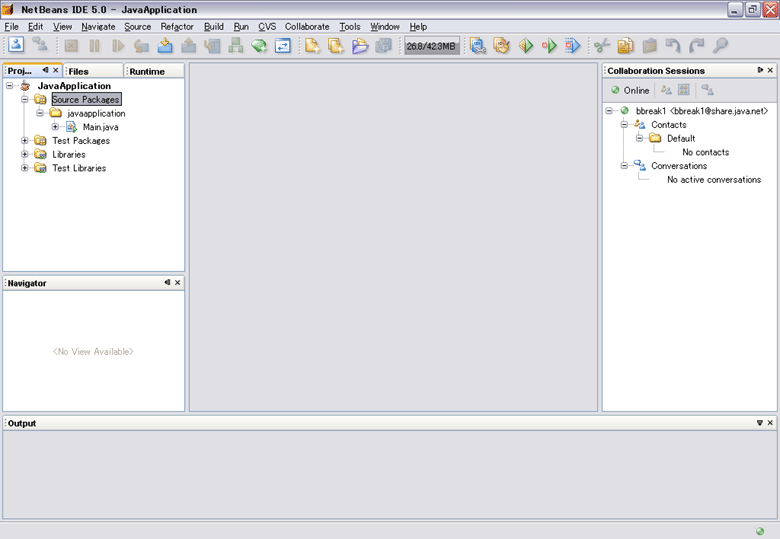
Task: Click the Find magnifier icon in toolbar
Action: [x=720, y=46]
